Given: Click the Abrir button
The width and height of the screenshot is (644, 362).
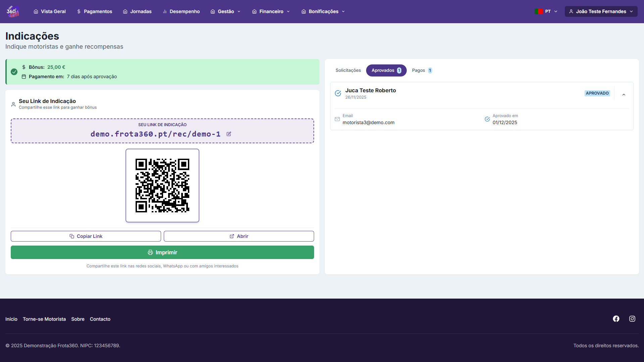Looking at the screenshot, I should pyautogui.click(x=239, y=236).
